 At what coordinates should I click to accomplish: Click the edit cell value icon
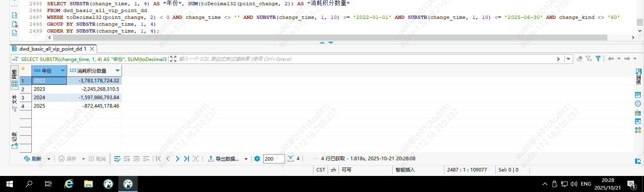(x=117, y=159)
